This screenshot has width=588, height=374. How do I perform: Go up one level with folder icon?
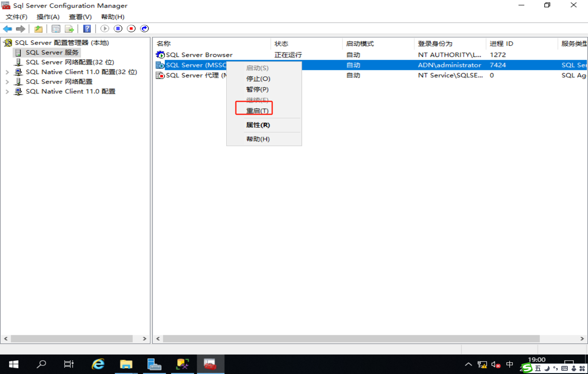coord(38,29)
